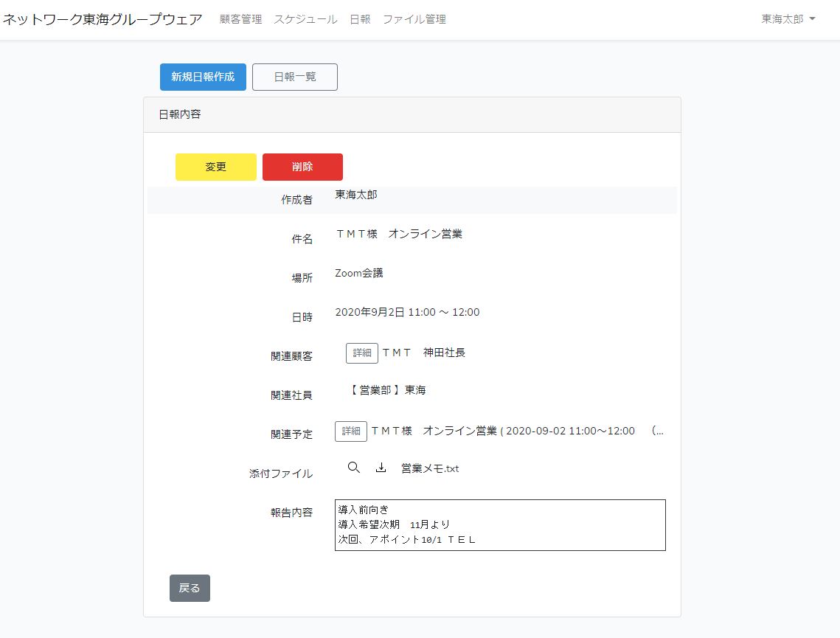Click the 日時 field label
840x638 pixels.
pos(302,317)
